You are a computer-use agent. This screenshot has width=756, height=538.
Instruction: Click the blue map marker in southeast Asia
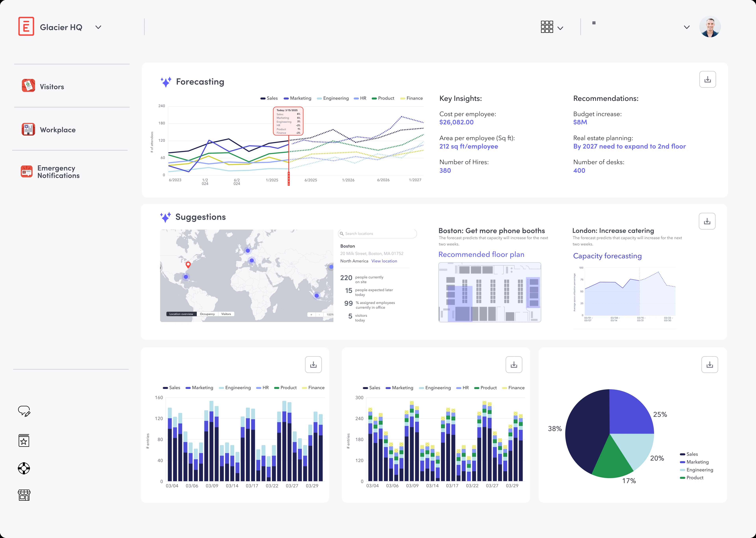[317, 295]
